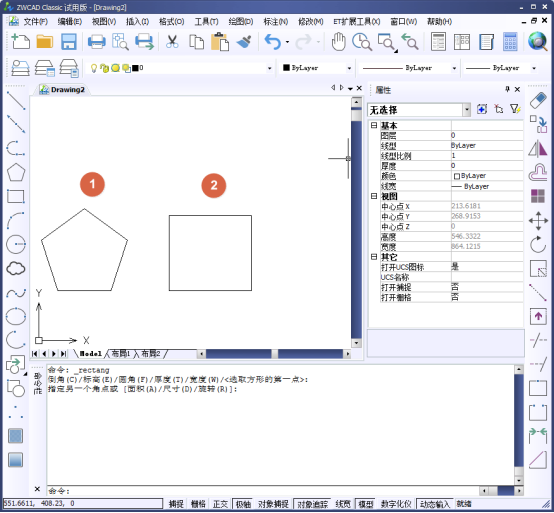Viewport: 554px width, 513px height.
Task: Open the 无选择 selection dropdown
Action: [419, 110]
